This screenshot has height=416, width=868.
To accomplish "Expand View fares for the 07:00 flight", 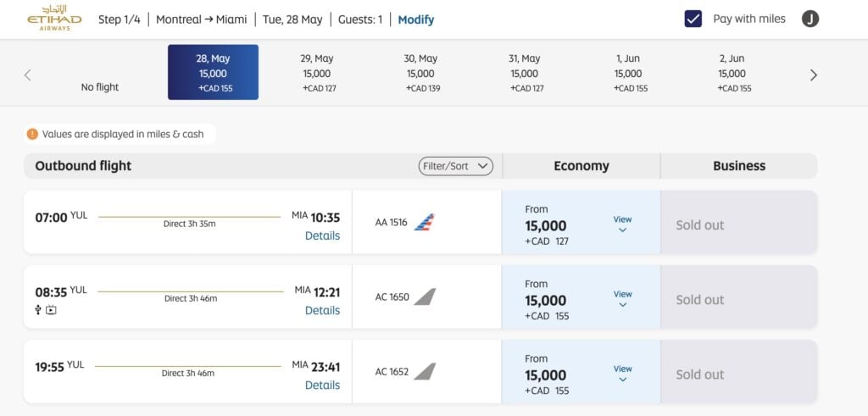I will pos(622,224).
